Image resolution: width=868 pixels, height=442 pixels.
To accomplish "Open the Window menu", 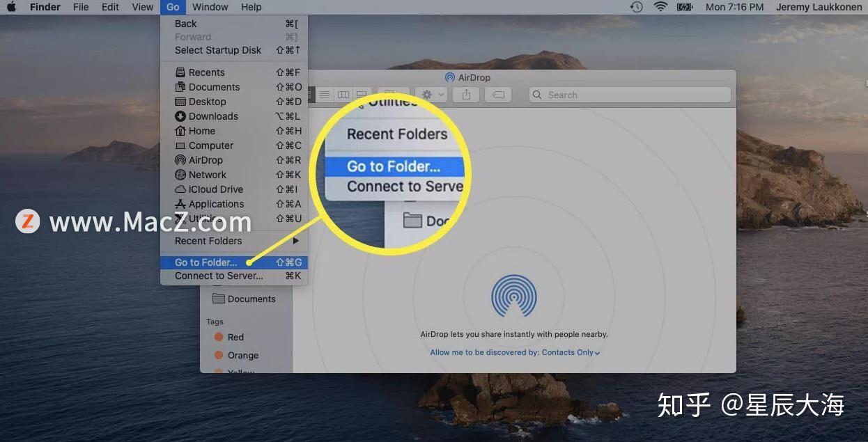I will (210, 7).
